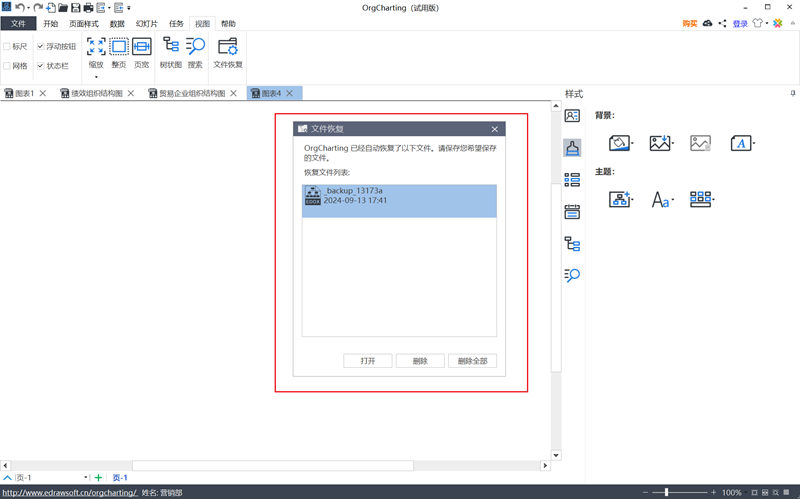This screenshot has width=800, height=499.
Task: Open the shirt skin theme icon
Action: pyautogui.click(x=758, y=23)
